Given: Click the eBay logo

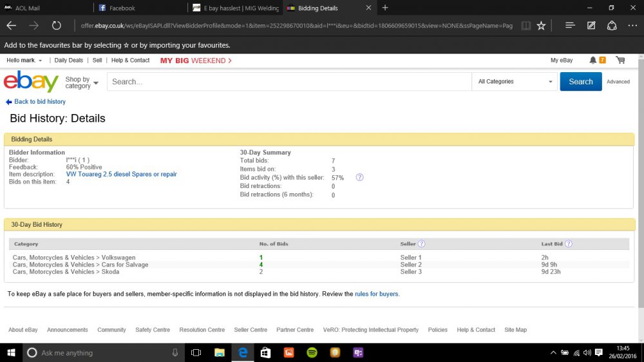Looking at the screenshot, I should (31, 81).
